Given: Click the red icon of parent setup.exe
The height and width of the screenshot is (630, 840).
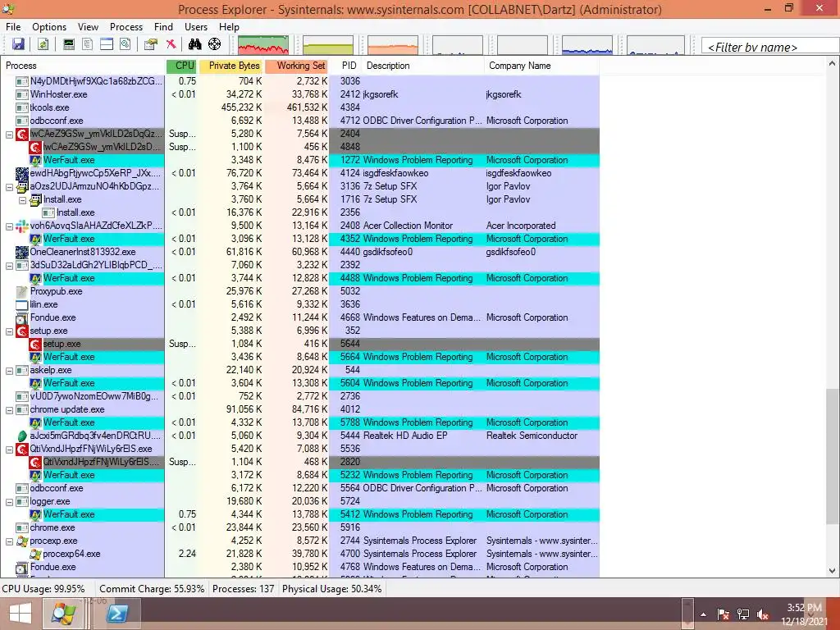Looking at the screenshot, I should [x=22, y=331].
